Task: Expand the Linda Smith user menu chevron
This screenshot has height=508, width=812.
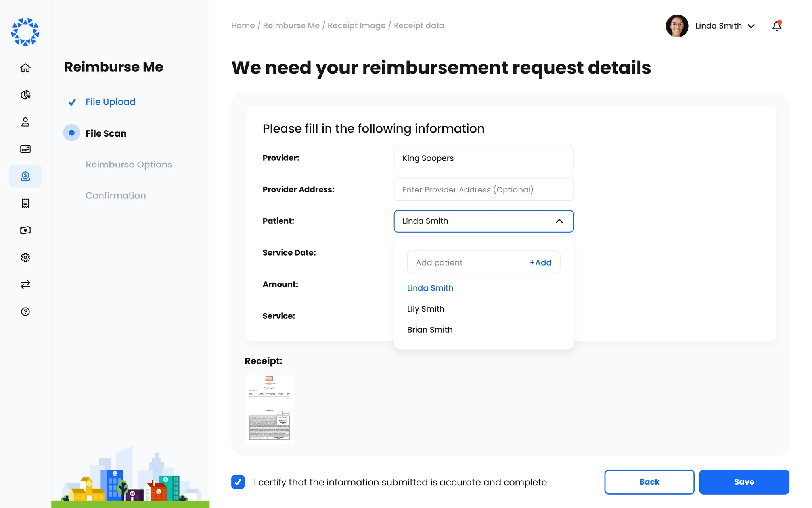Action: tap(751, 26)
